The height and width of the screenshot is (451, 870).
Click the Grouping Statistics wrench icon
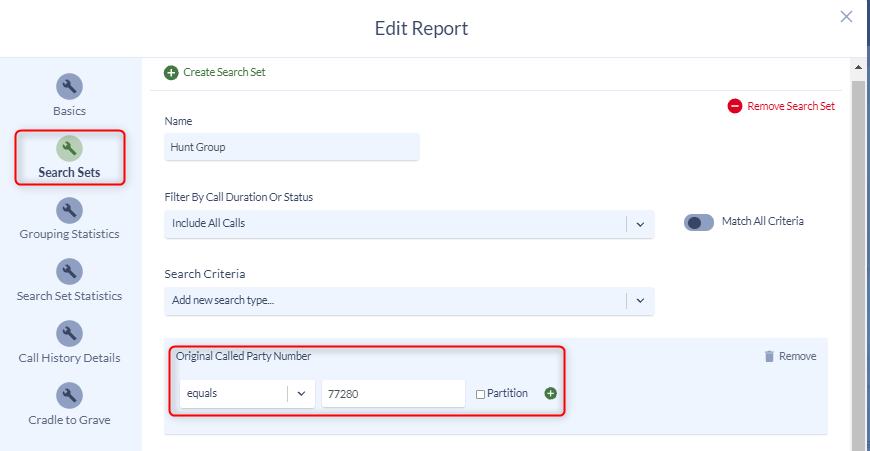pos(69,211)
